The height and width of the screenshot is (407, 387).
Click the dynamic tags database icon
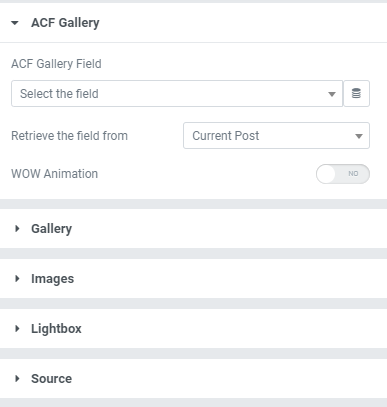point(356,94)
